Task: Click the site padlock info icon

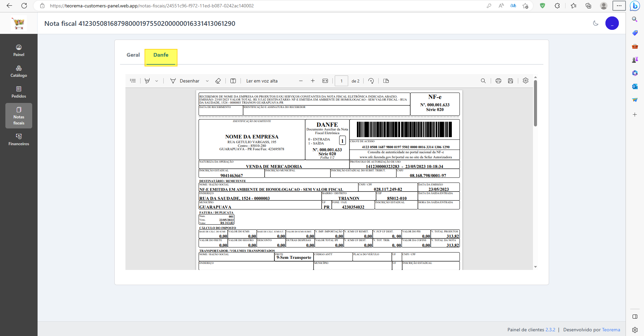Action: point(42,6)
